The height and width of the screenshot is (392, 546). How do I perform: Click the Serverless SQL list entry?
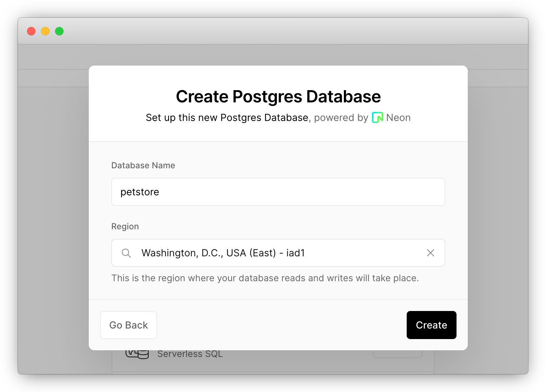[x=190, y=353]
